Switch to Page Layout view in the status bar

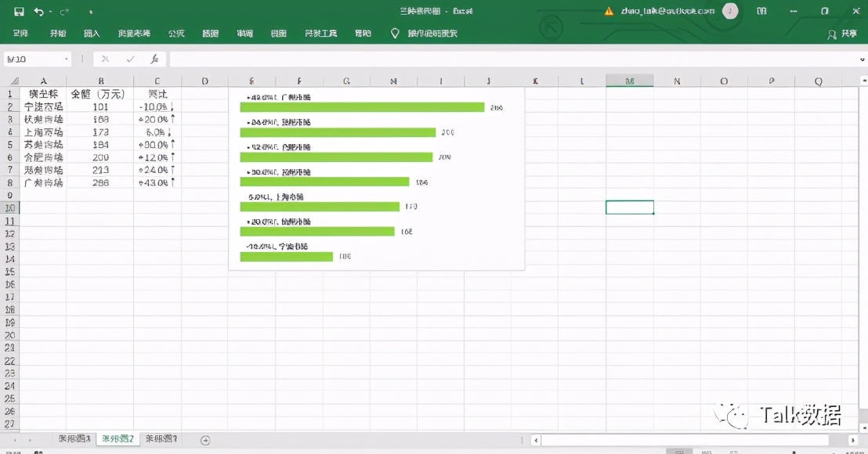coord(707,452)
